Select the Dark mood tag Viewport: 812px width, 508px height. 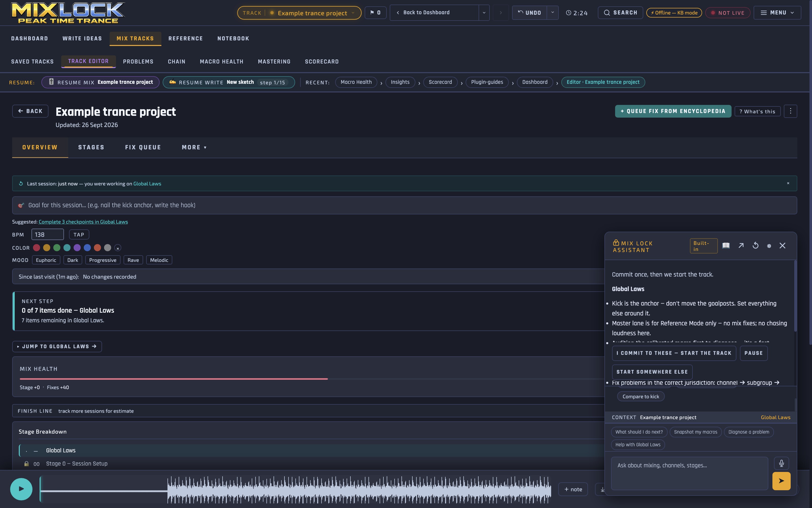pyautogui.click(x=73, y=260)
